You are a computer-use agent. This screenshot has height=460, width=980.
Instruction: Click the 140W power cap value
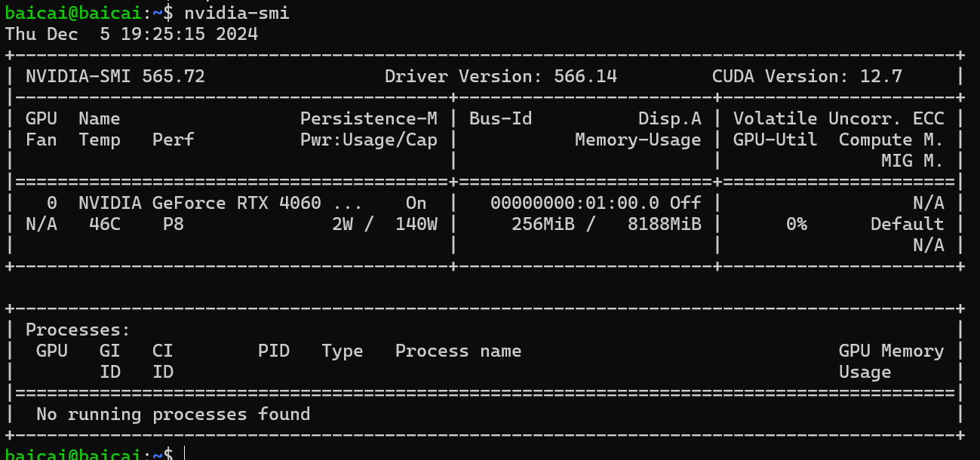tap(416, 224)
